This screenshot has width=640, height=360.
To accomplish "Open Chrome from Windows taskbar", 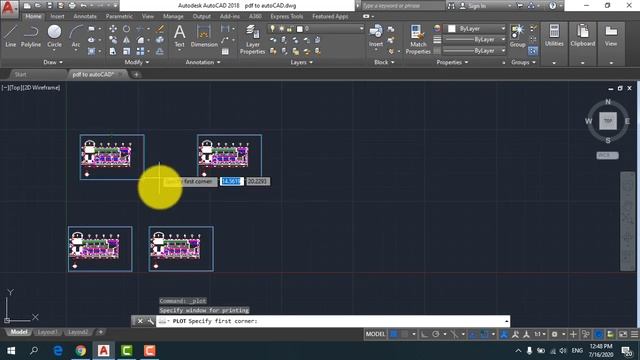I will tap(81, 351).
